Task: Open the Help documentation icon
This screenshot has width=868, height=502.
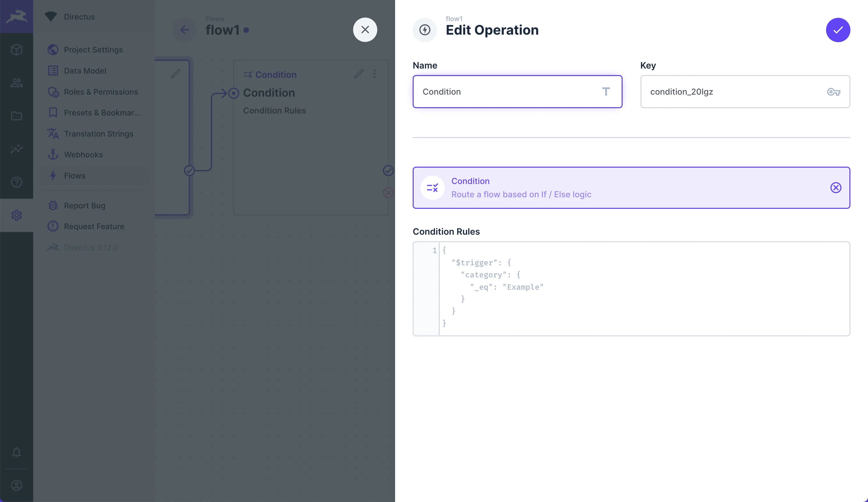Action: pos(17,182)
